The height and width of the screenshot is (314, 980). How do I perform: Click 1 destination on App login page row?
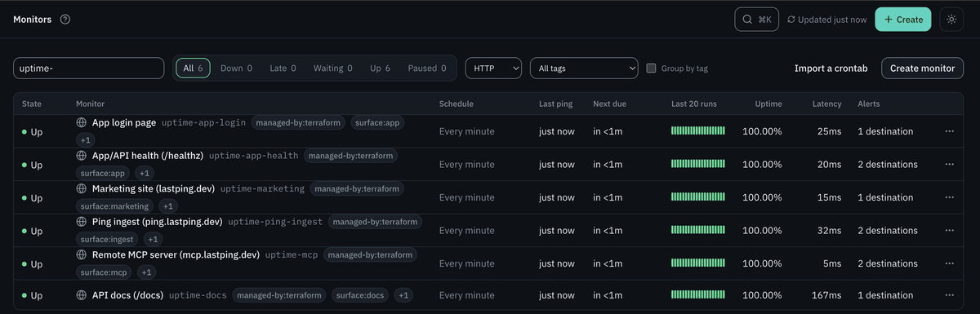[885, 131]
